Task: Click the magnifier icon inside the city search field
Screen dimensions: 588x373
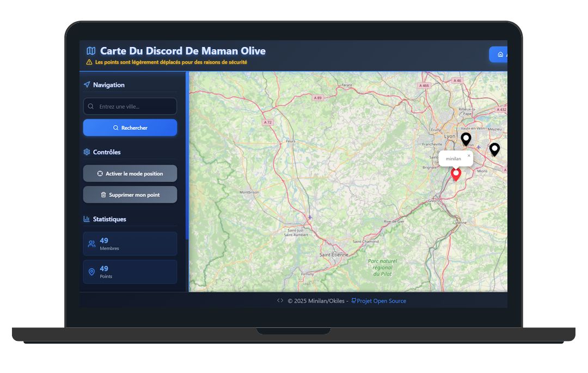Action: (91, 106)
